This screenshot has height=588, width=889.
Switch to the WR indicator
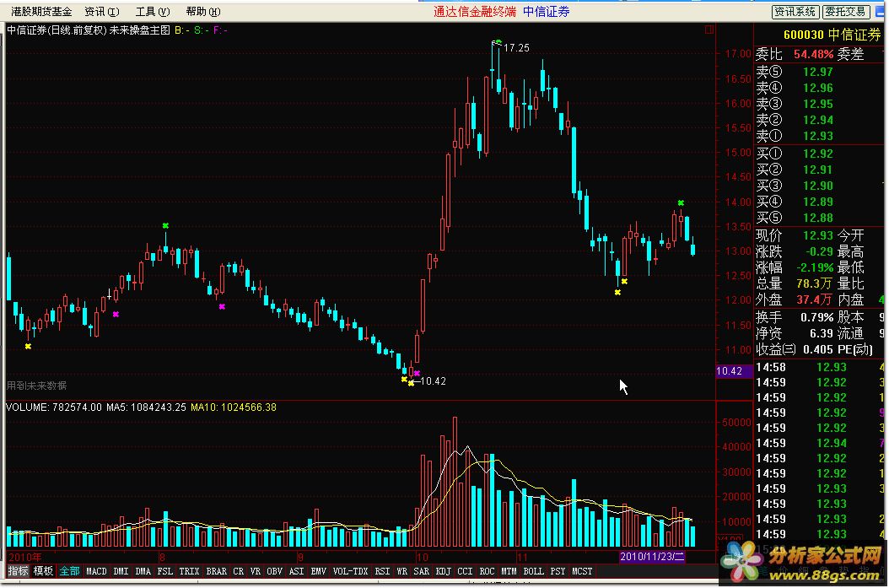pyautogui.click(x=401, y=572)
